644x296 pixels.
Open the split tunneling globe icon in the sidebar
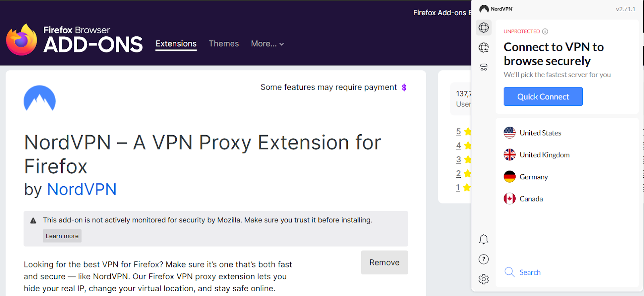[484, 47]
